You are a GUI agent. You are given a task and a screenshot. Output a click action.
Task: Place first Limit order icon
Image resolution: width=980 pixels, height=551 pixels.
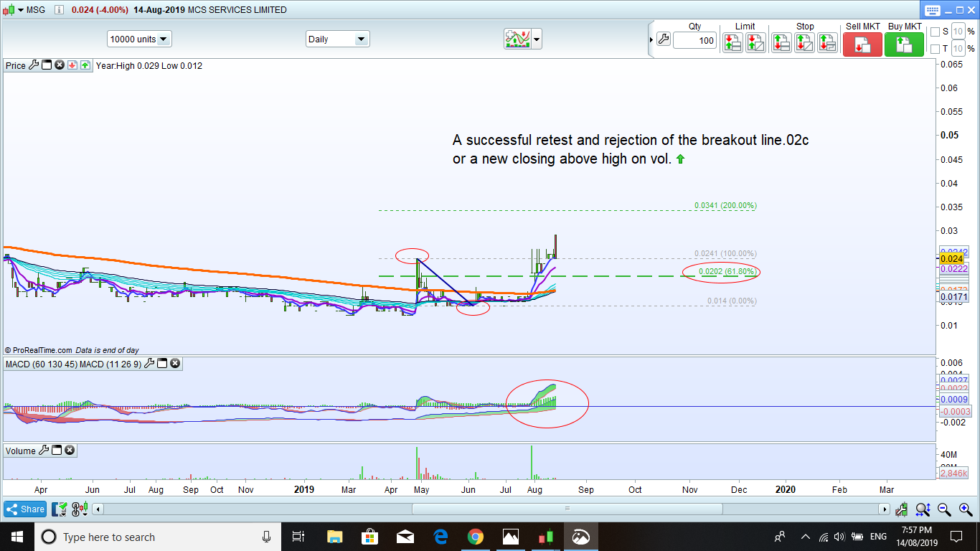(x=732, y=43)
